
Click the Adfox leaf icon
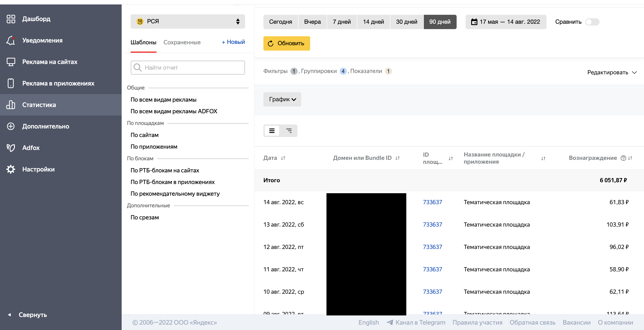pos(11,148)
